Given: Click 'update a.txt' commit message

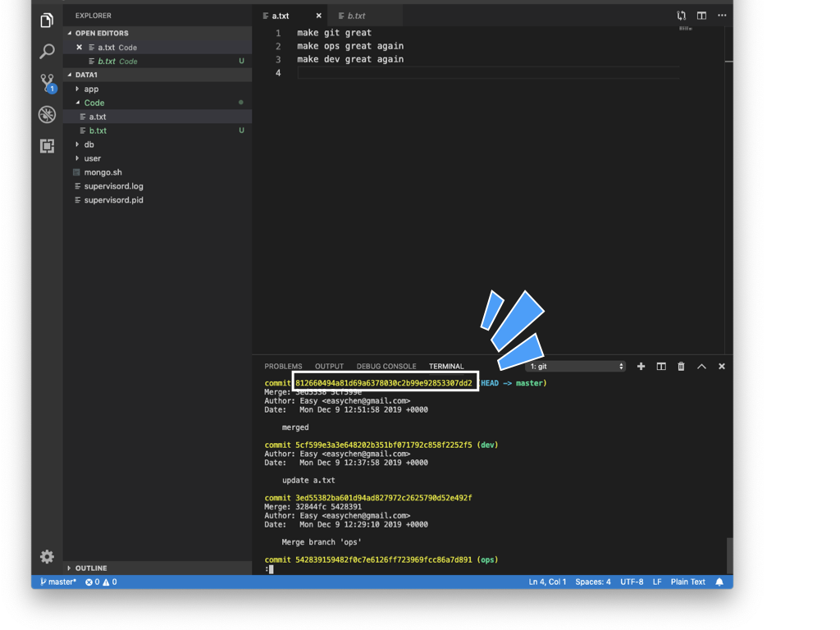Looking at the screenshot, I should coord(308,481).
